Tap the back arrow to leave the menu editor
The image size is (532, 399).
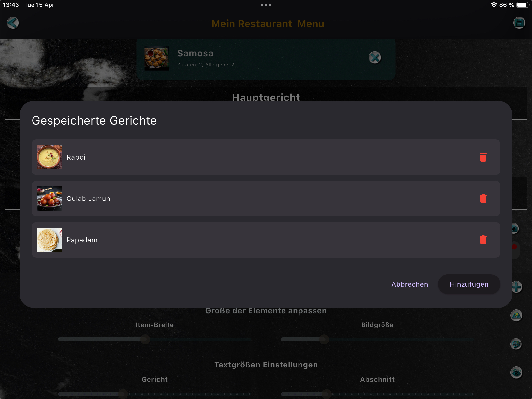coord(13,23)
